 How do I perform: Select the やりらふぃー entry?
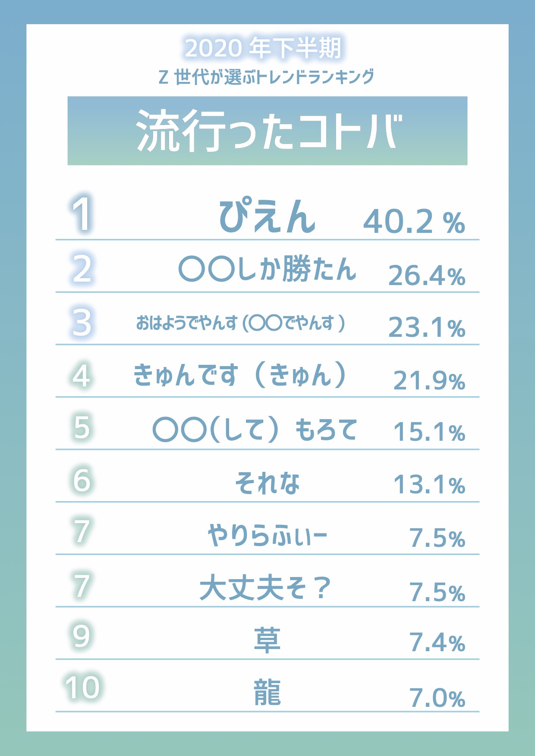(267, 535)
